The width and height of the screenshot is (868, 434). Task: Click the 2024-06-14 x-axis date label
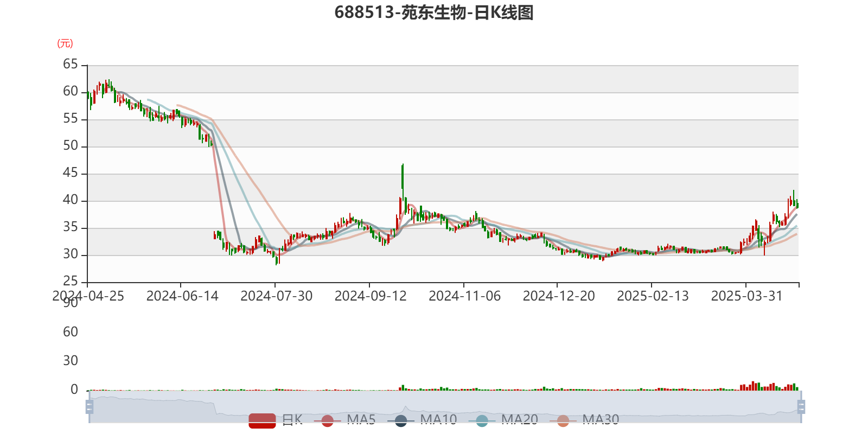coord(182,296)
